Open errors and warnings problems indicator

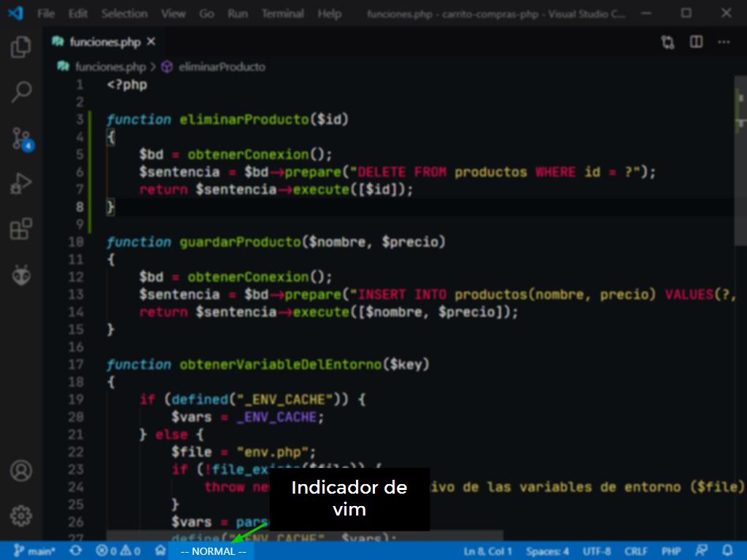coord(118,551)
